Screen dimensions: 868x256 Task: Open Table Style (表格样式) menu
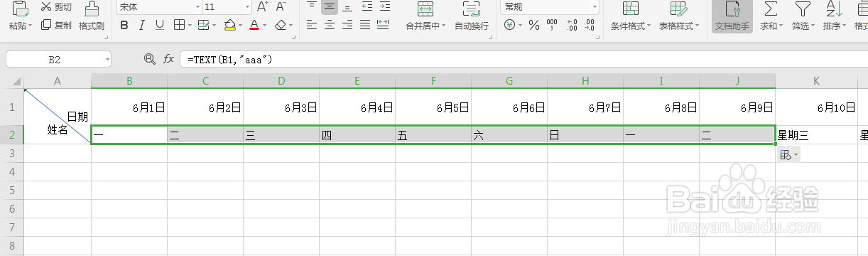[x=678, y=16]
